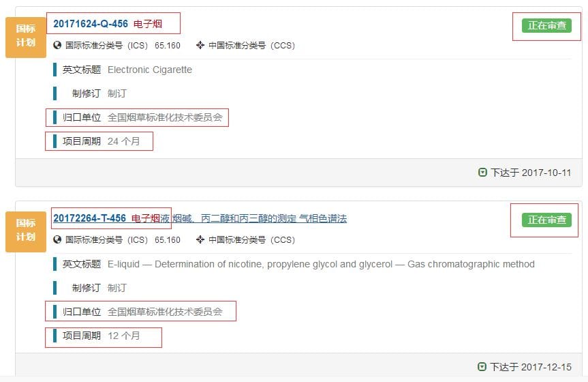Screen dimensions: 588x382
Task: Click CCS compass icon in second entry
Action: (200, 239)
